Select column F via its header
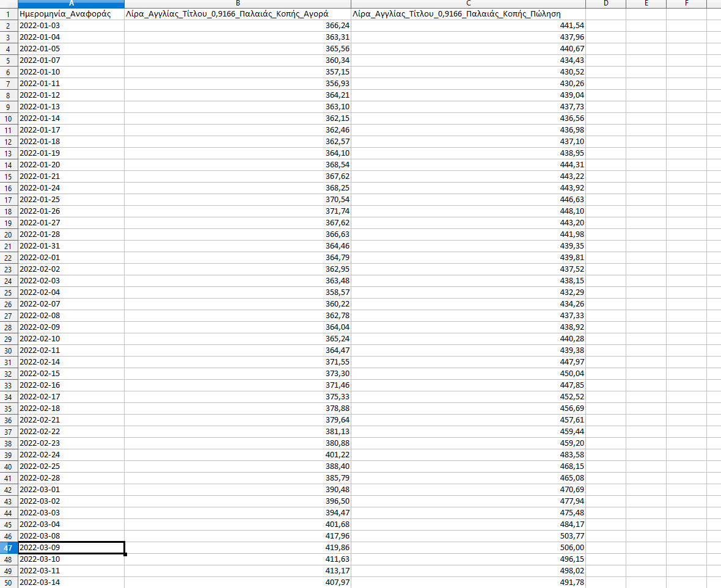Viewport: 721px width, 588px height. tap(686, 4)
